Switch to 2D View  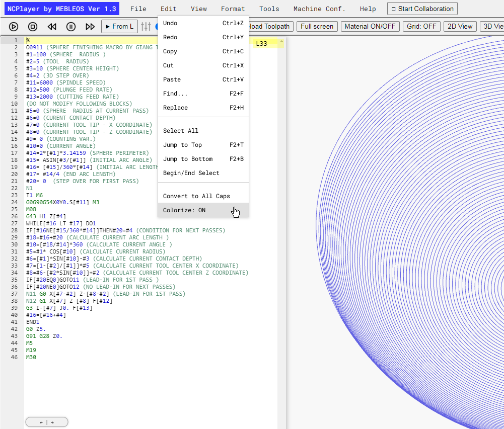coord(460,26)
